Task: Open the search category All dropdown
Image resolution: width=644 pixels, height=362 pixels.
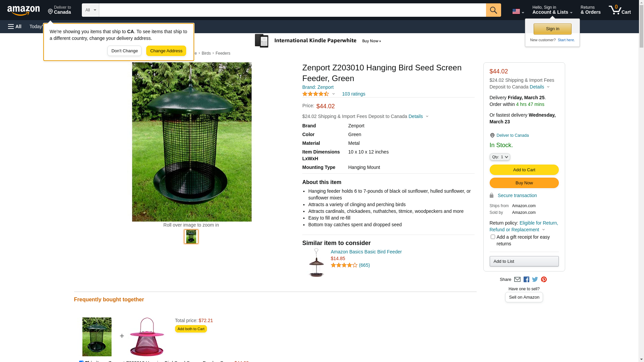Action: click(91, 10)
